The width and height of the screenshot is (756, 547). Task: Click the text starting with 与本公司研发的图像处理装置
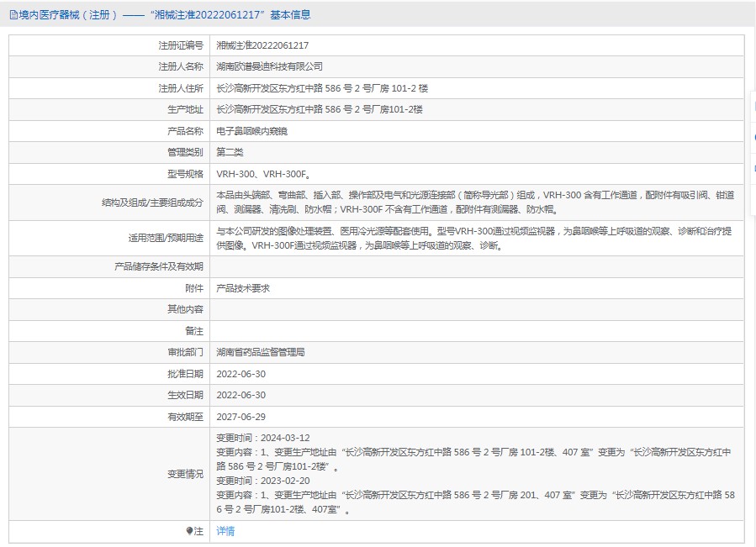[x=474, y=238]
